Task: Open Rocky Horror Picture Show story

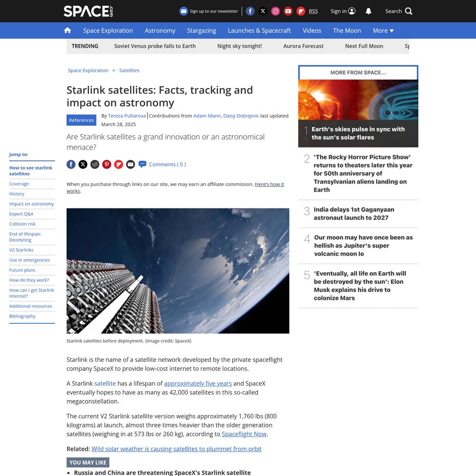Action: pyautogui.click(x=363, y=173)
